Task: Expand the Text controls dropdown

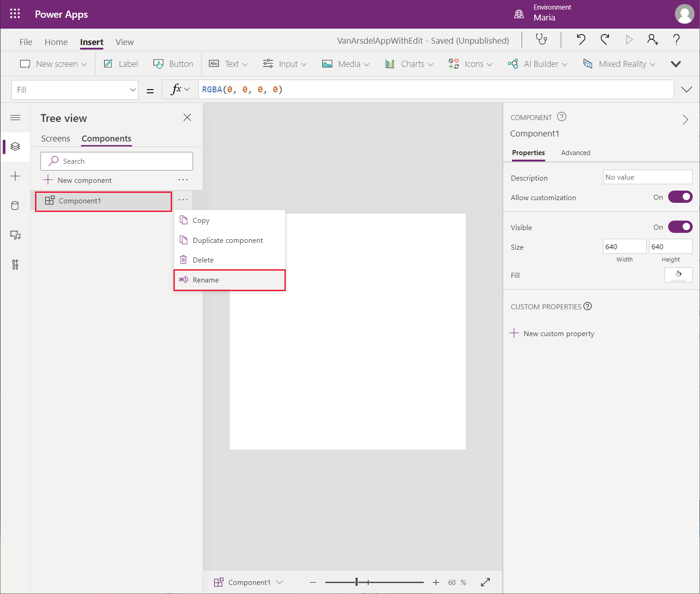Action: click(x=228, y=64)
